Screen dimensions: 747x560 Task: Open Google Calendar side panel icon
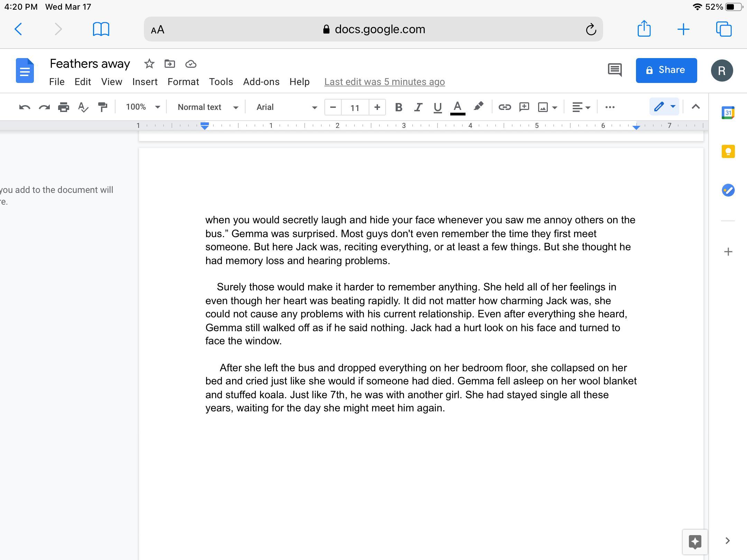pos(728,113)
